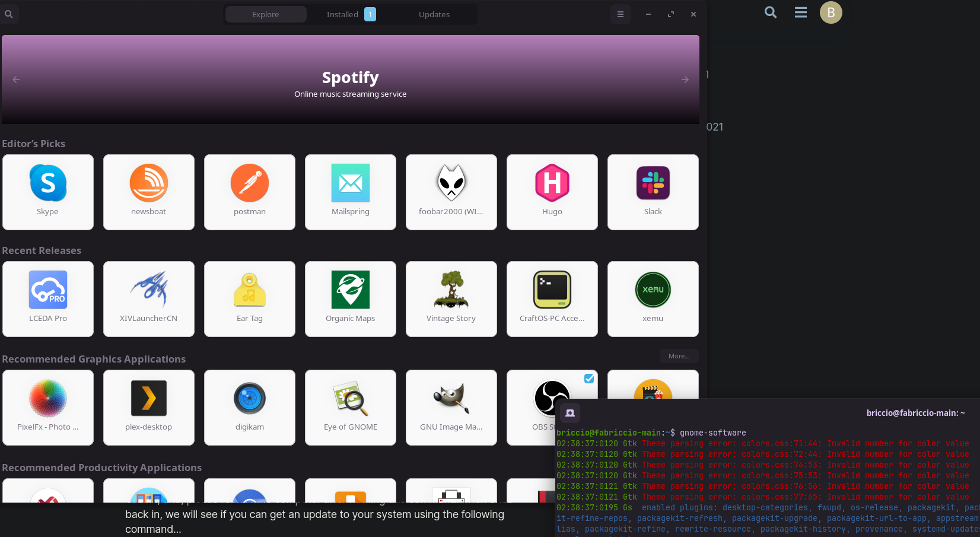This screenshot has width=980, height=537.
Task: Open the Ear Tag app tile
Action: (x=250, y=299)
